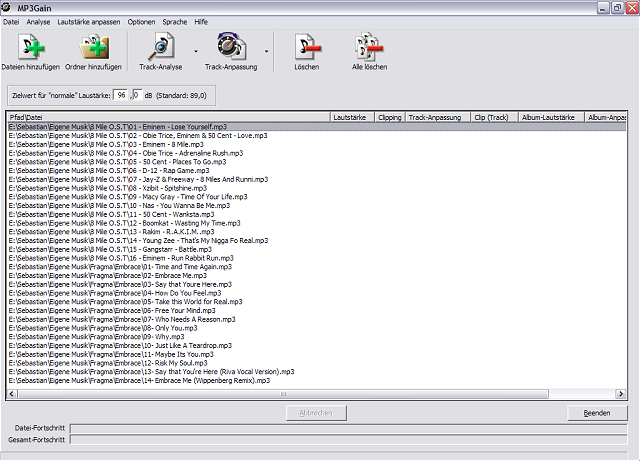
Task: Open the Analyse menu
Action: click(38, 22)
